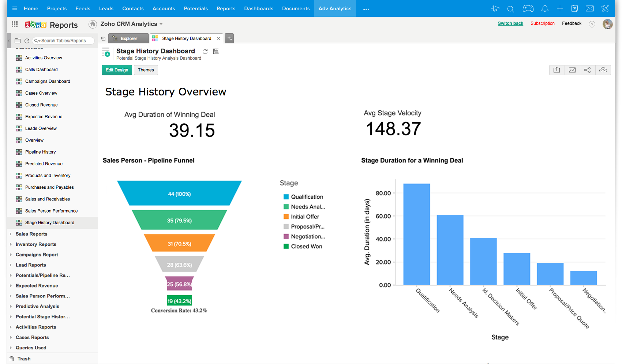Open the Zoho CRM Analytics workspace dropdown
Image resolution: width=622 pixels, height=364 pixels.
coord(131,24)
